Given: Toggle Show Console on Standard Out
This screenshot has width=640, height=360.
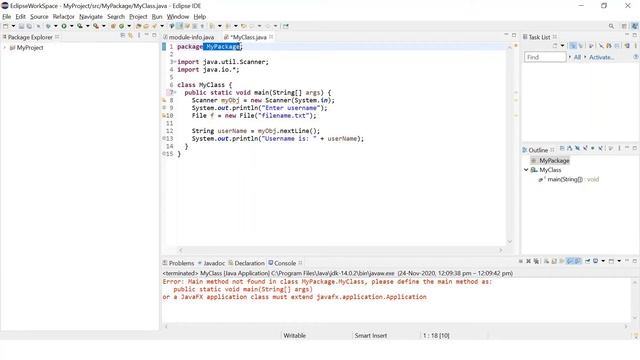Looking at the screenshot, I should (570, 261).
